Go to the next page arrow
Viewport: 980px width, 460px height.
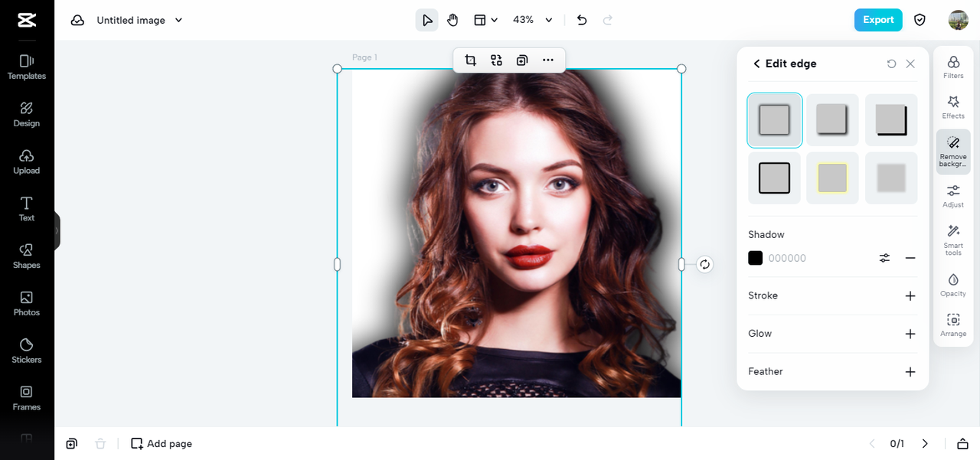(x=925, y=443)
